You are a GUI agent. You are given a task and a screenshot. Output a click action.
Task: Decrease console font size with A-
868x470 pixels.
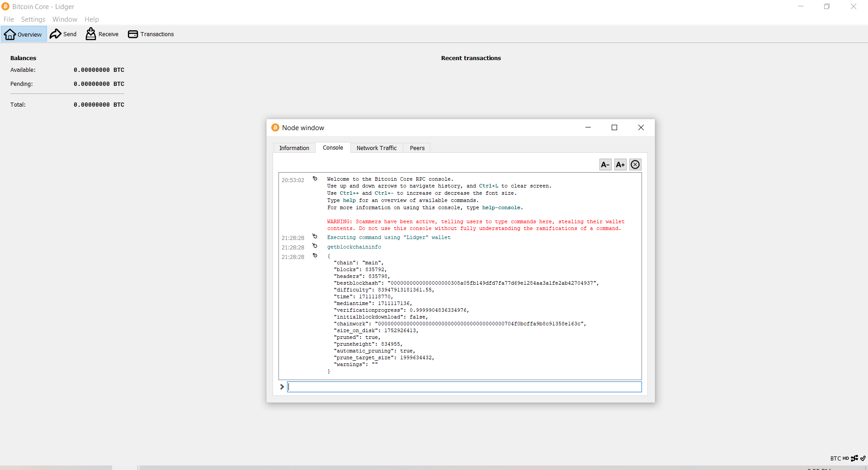click(605, 164)
